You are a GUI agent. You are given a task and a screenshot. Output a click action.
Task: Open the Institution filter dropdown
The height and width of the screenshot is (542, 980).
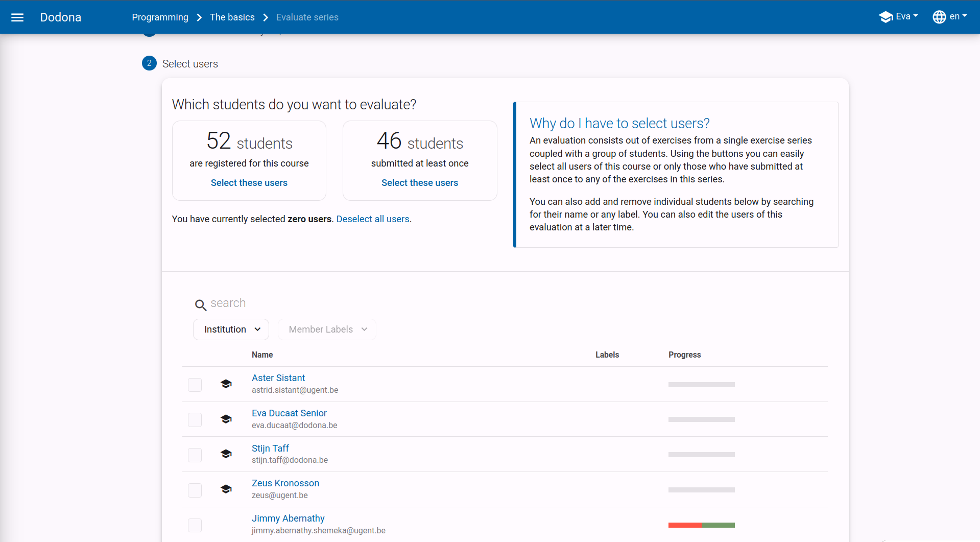coord(231,329)
